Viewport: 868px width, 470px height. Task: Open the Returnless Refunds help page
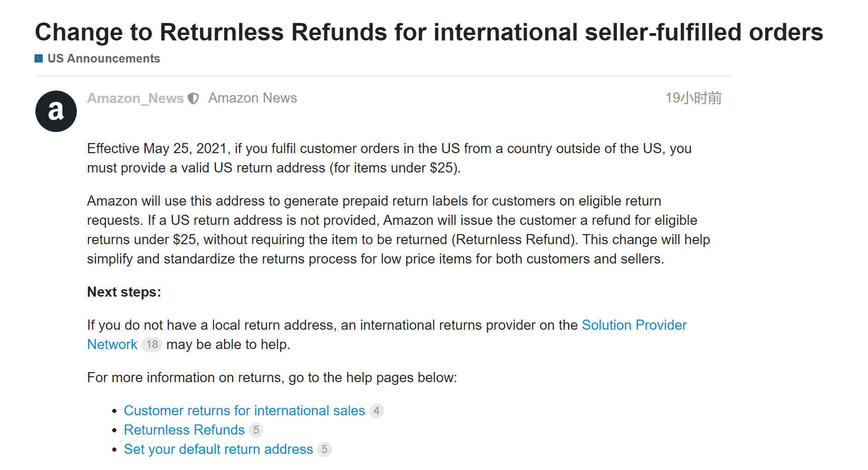[x=184, y=430]
